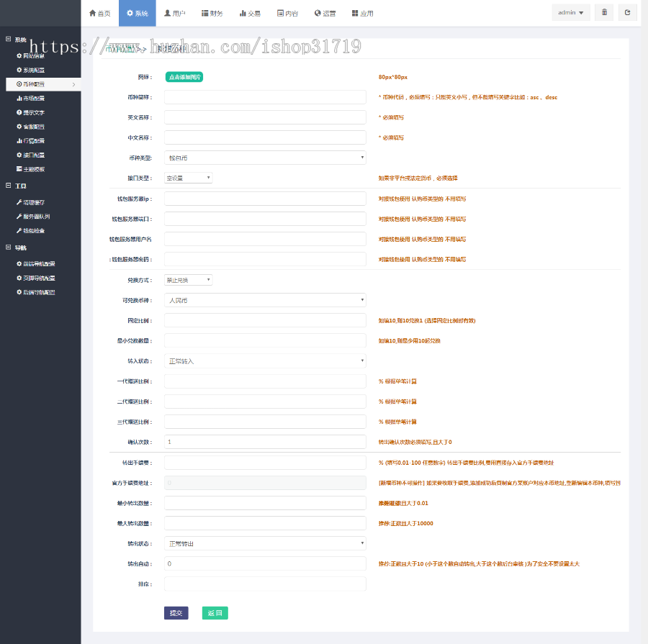The height and width of the screenshot is (644, 648).
Task: Open 后侧导航配置 in the sidebar
Action: coord(35,292)
